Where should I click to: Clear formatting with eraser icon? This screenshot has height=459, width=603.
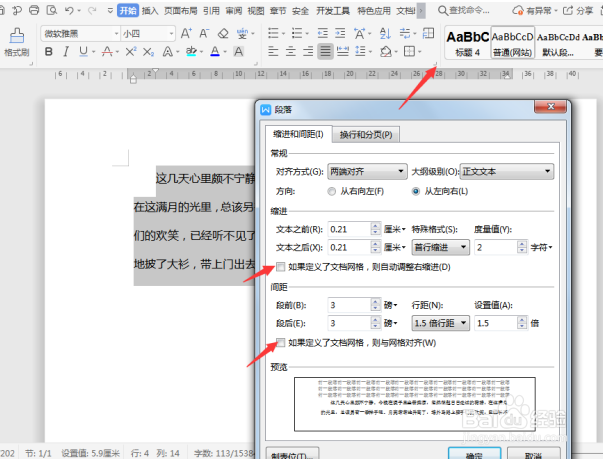(223, 33)
